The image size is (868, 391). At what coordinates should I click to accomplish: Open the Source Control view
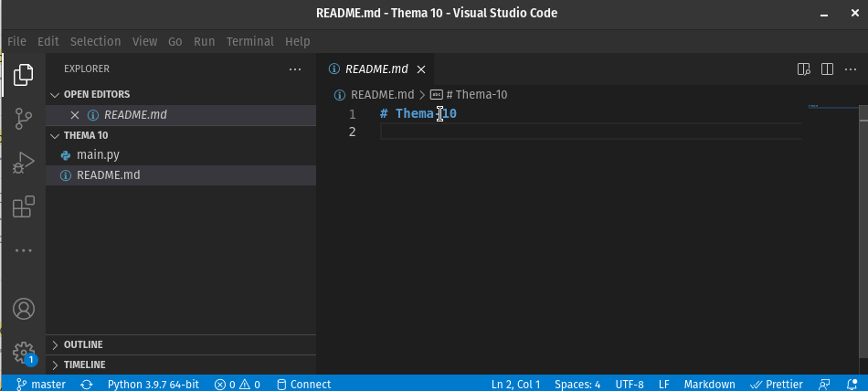click(x=23, y=118)
